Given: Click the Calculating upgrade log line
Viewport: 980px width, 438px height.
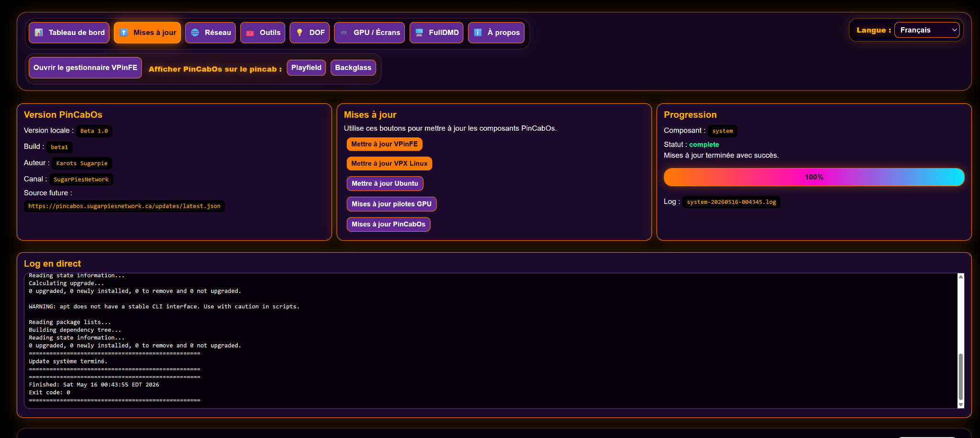Looking at the screenshot, I should [x=67, y=283].
